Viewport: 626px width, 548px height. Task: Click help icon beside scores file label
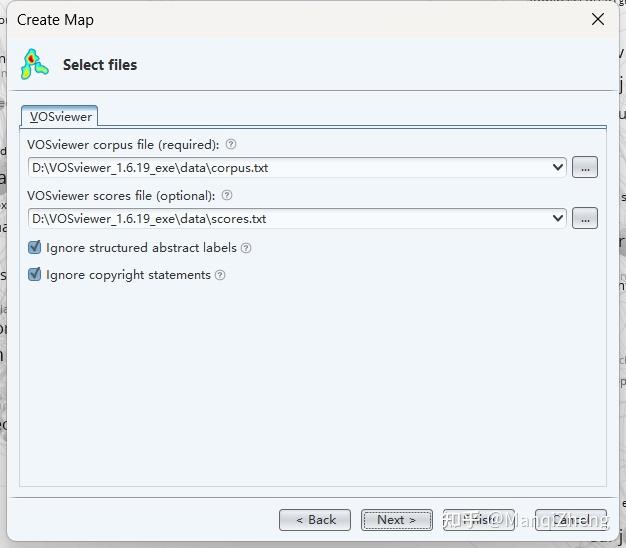[227, 196]
